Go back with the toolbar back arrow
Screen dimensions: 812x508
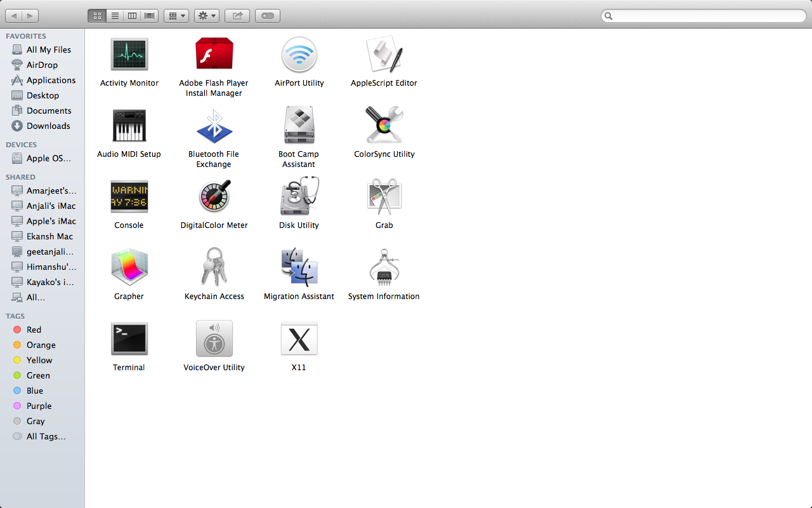tap(14, 16)
